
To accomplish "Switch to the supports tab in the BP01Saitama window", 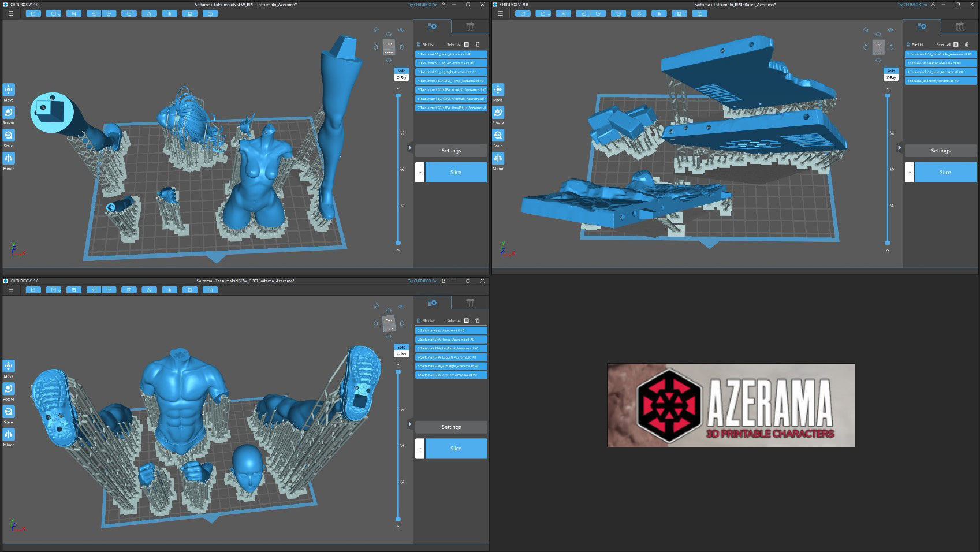I will coord(469,303).
